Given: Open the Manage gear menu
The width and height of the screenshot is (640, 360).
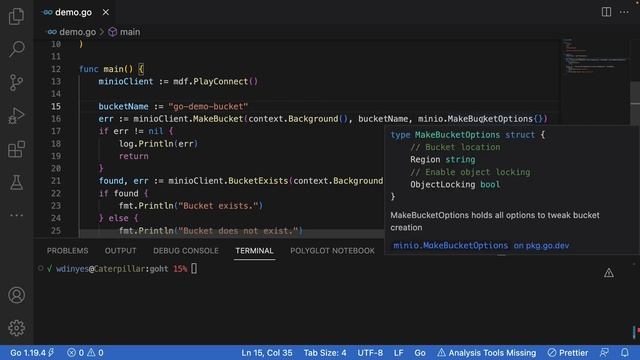Looking at the screenshot, I should tap(16, 328).
